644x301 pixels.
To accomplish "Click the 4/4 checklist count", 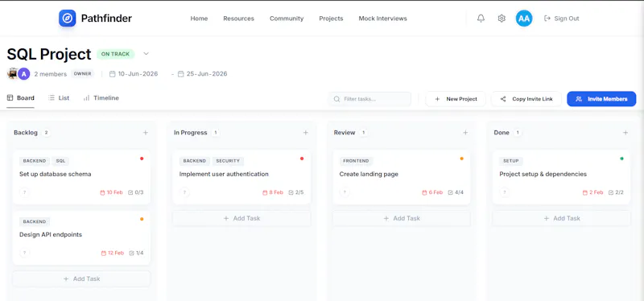I will (x=456, y=192).
